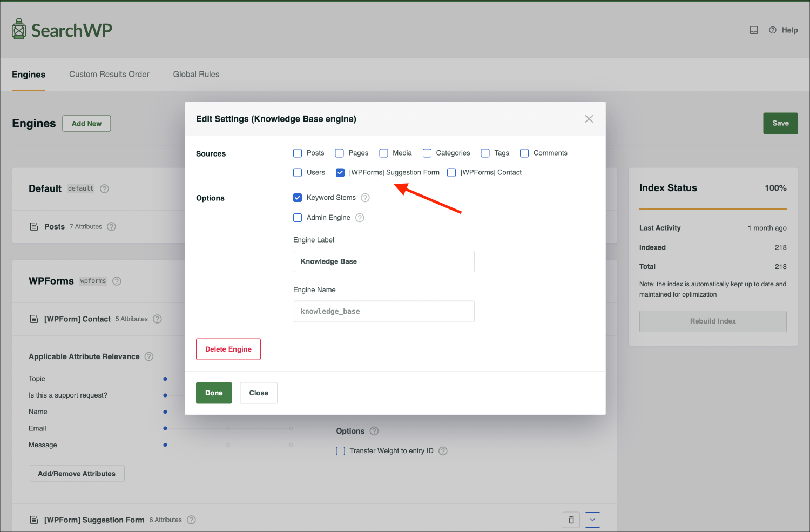810x532 pixels.
Task: Disable the Keyword Stems option
Action: click(x=298, y=198)
